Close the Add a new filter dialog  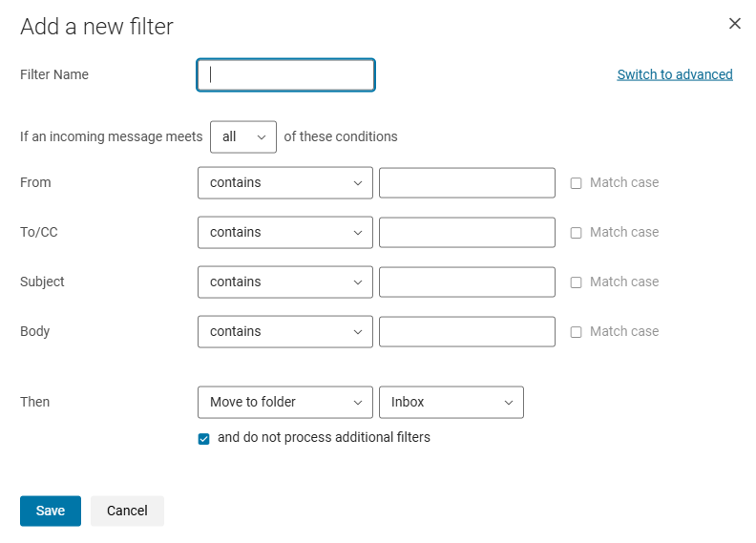click(x=735, y=24)
